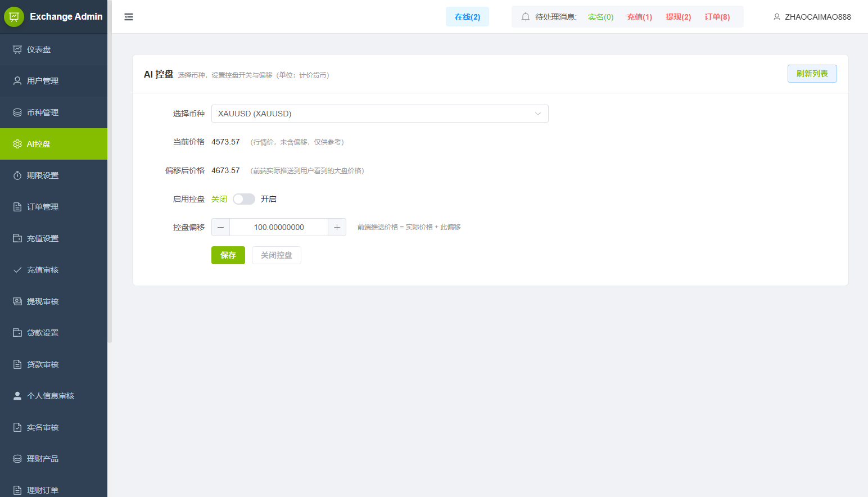Click the 用户管理 person icon in sidebar
This screenshot has height=497, width=868.
click(x=17, y=81)
